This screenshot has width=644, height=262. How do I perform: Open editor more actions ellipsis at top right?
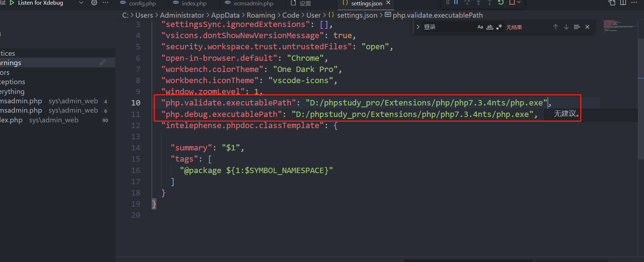pyautogui.click(x=634, y=3)
